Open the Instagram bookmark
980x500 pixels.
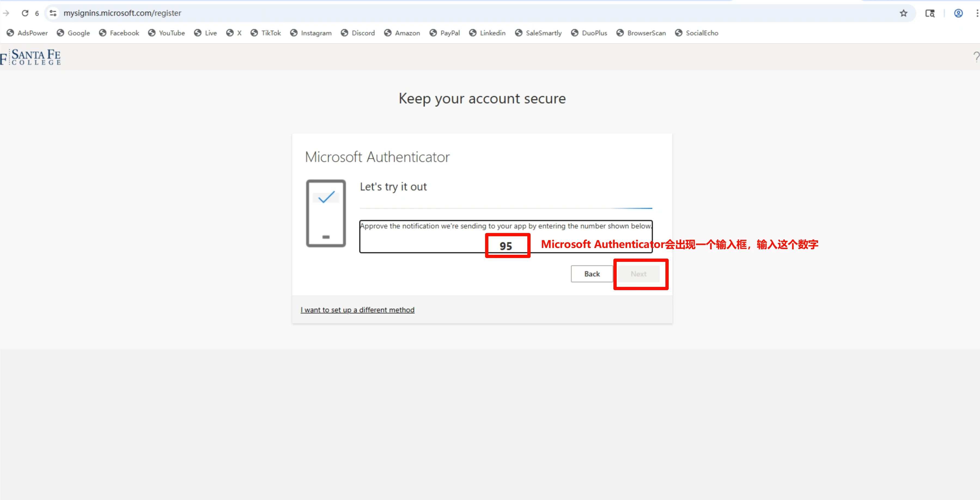[x=311, y=33]
